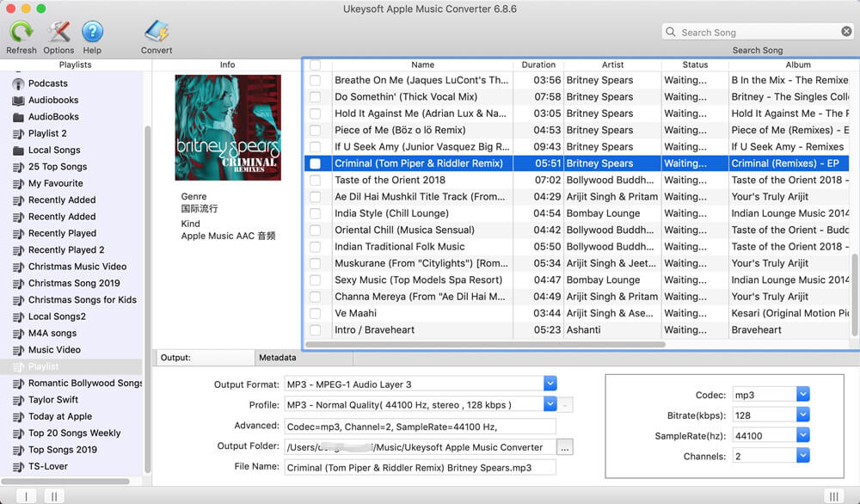The image size is (860, 504).
Task: Start conversion with the Convert icon
Action: tap(156, 32)
